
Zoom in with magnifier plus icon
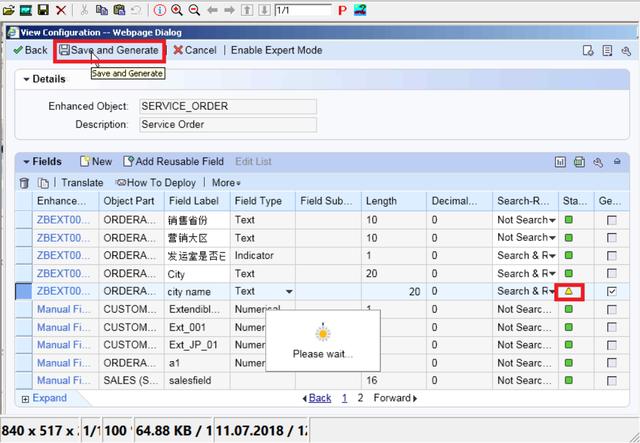pyautogui.click(x=177, y=10)
